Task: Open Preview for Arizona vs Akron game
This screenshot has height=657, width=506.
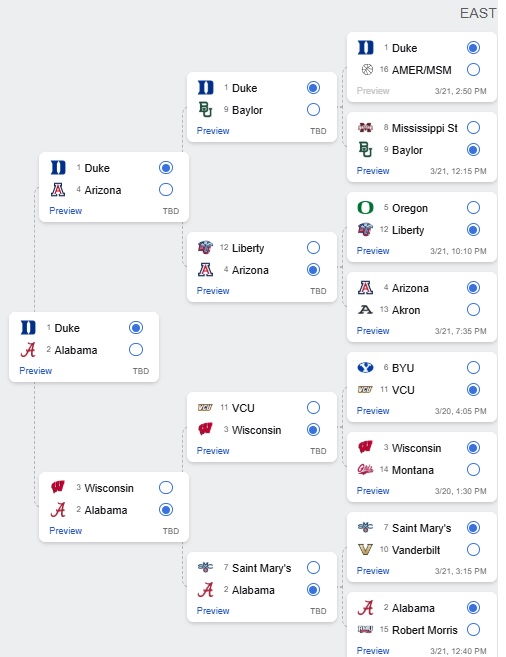Action: (373, 331)
